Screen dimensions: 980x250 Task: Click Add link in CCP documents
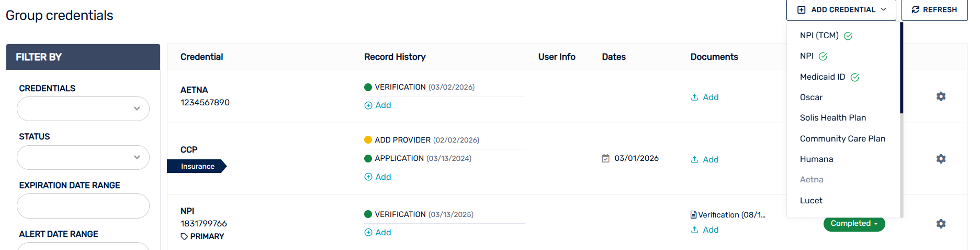pyautogui.click(x=710, y=160)
